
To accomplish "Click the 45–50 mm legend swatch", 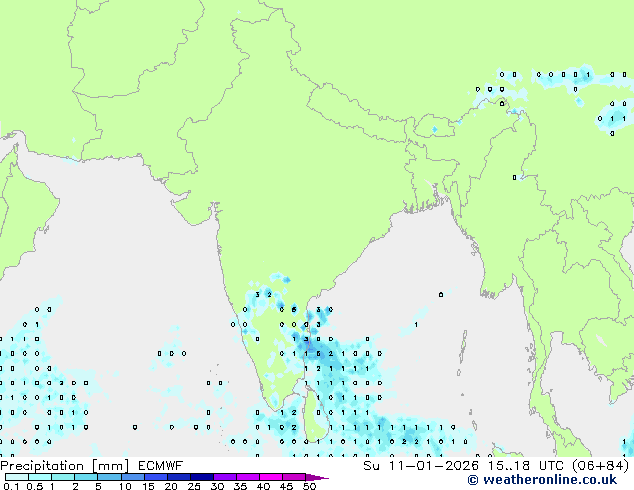I will click(x=294, y=477).
